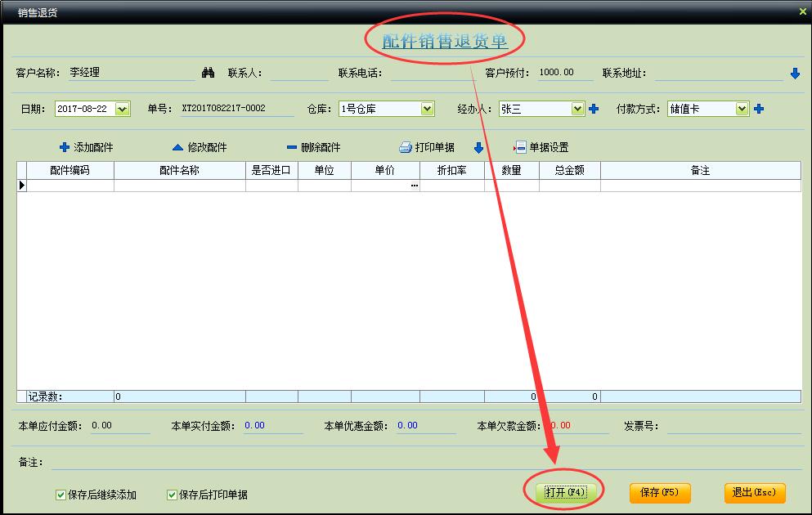Click the 退出(Esc) button

pyautogui.click(x=755, y=492)
